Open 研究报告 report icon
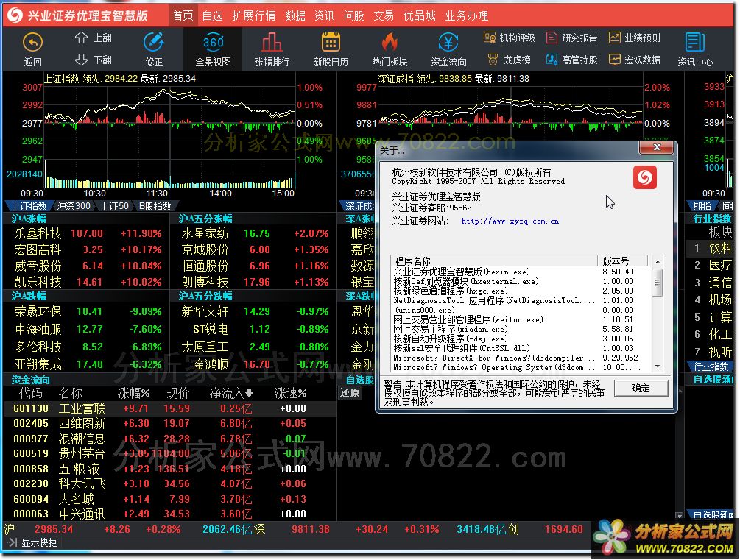This screenshot has height=560, width=740. pyautogui.click(x=552, y=38)
